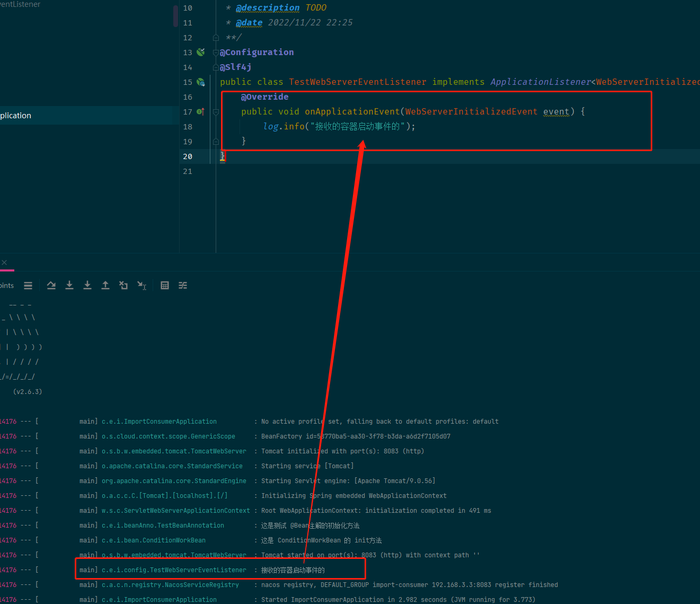The image size is (700, 604).
Task: Click the 'nacos registry, DEFAULT_GROUP import-consumer' message
Action: coord(410,585)
